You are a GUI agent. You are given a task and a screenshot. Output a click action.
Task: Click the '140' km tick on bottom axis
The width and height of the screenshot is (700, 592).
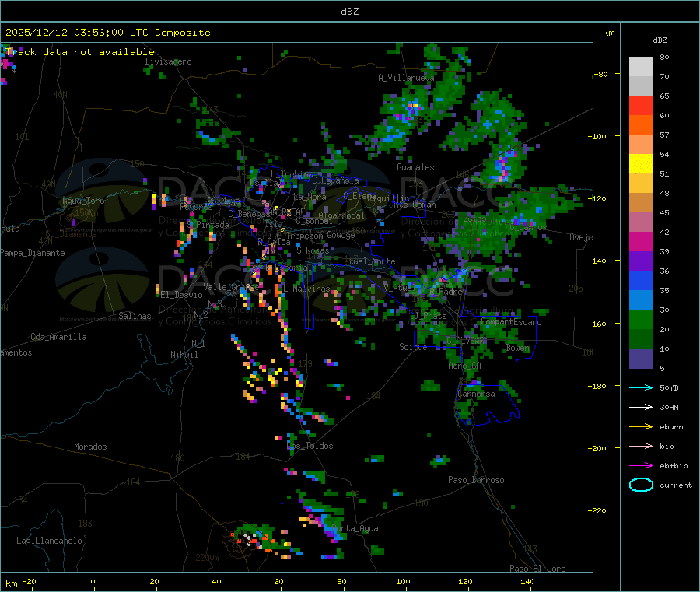527,581
